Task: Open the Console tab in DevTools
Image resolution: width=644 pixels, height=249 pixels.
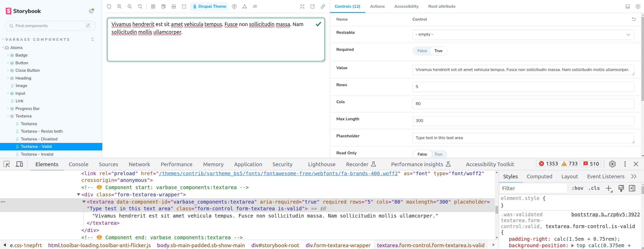Action: click(79, 164)
